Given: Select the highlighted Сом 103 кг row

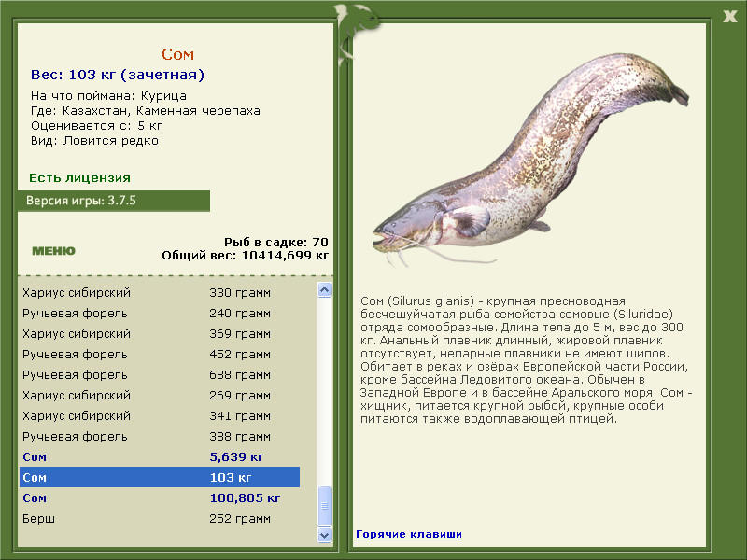Looking at the screenshot, I should (160, 477).
